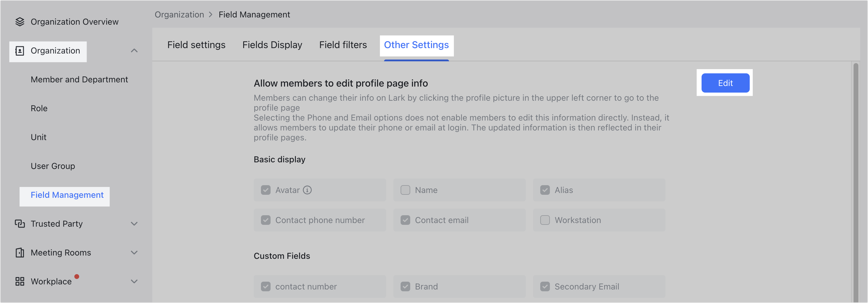Collapse the Organization section chevron
The width and height of the screenshot is (868, 303).
tap(134, 50)
